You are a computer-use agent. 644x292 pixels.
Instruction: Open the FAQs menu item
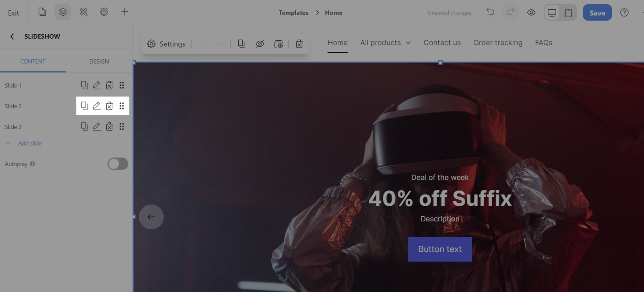pos(543,43)
